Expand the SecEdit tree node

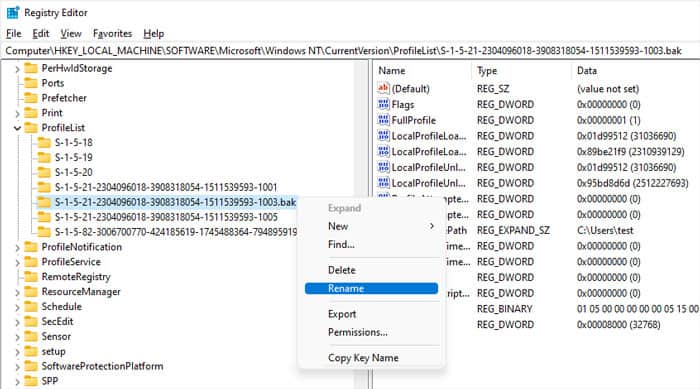[17, 322]
